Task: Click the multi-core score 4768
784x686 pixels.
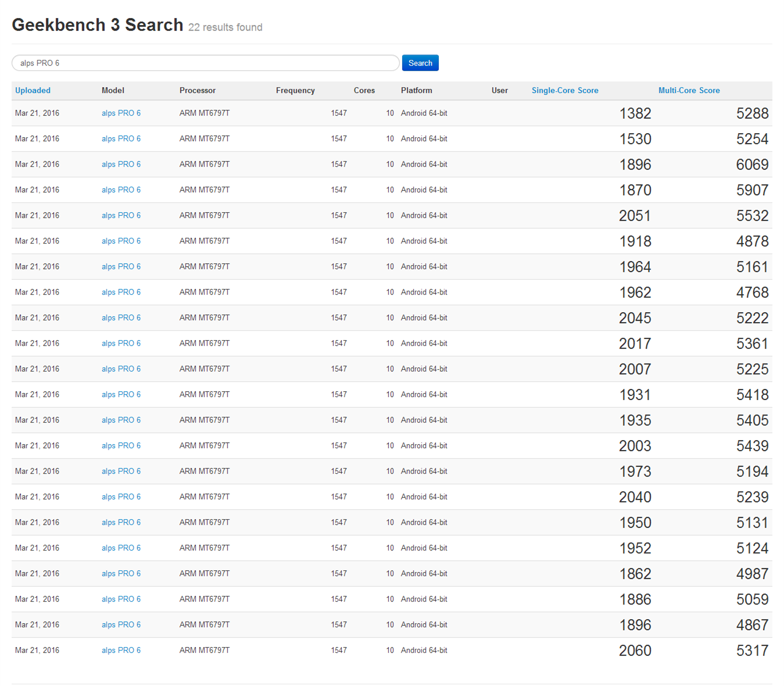Action: click(x=752, y=292)
